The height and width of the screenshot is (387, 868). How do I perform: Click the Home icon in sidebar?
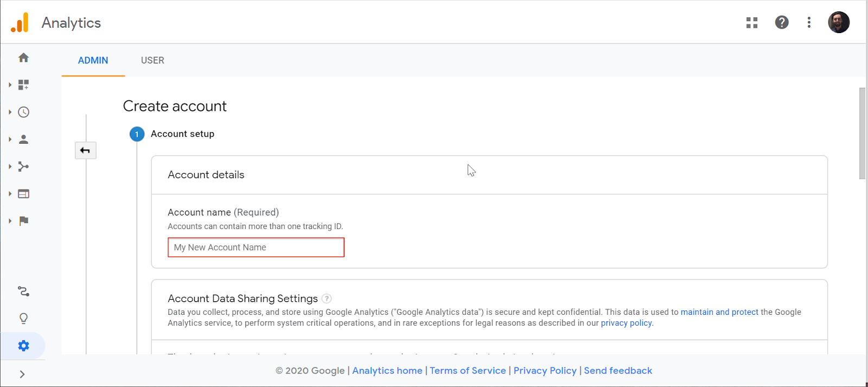point(23,58)
